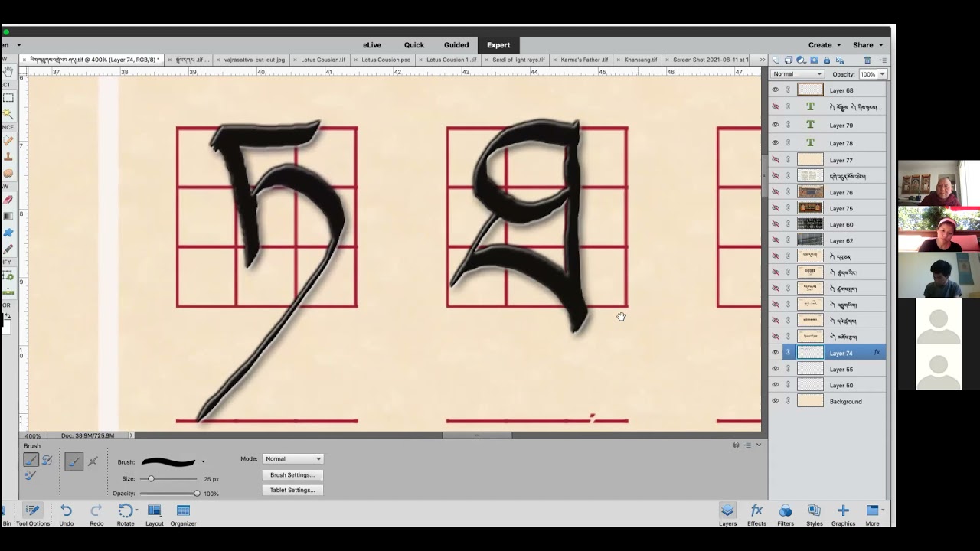Expand the Create menu
Image resolution: width=980 pixels, height=551 pixels.
click(825, 45)
